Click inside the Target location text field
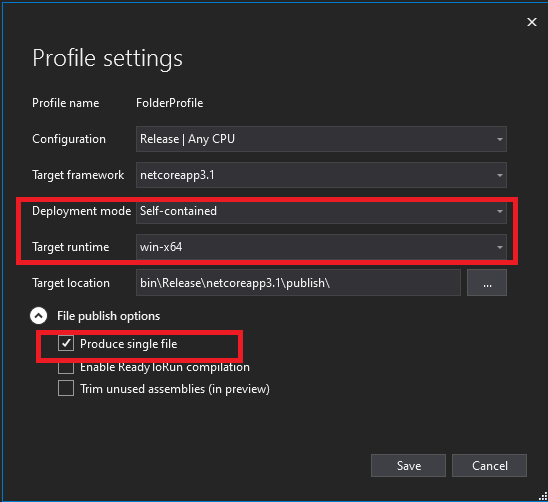The width and height of the screenshot is (548, 502). pos(298,282)
